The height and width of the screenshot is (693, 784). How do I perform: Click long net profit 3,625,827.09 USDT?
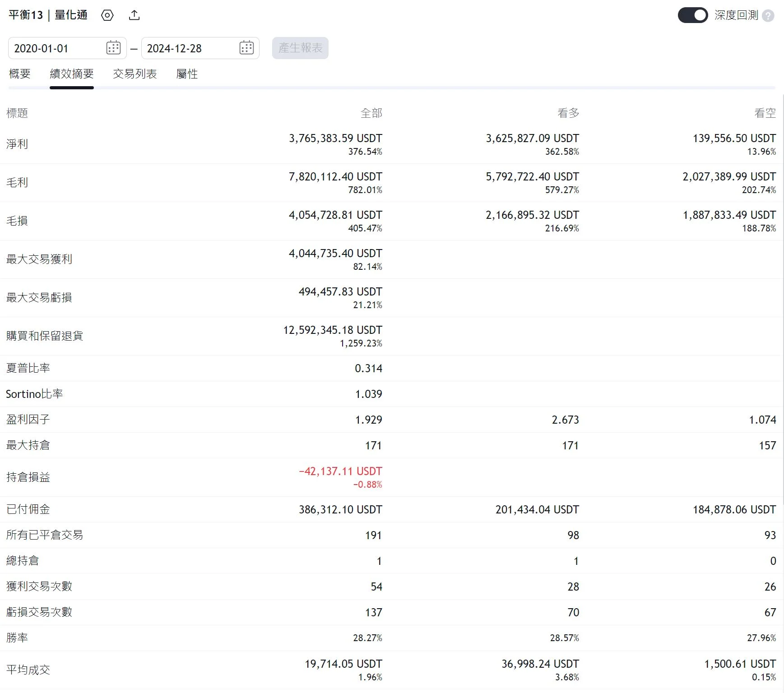pyautogui.click(x=532, y=139)
